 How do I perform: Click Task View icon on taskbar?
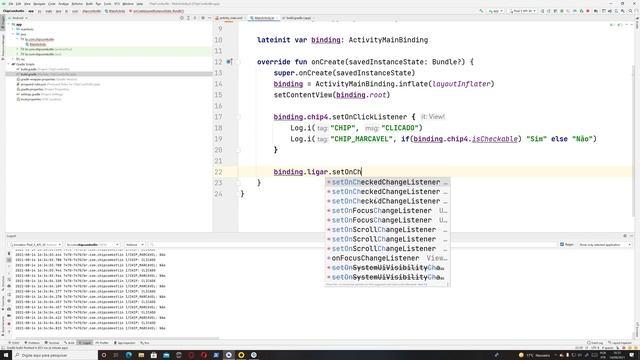tap(116, 355)
